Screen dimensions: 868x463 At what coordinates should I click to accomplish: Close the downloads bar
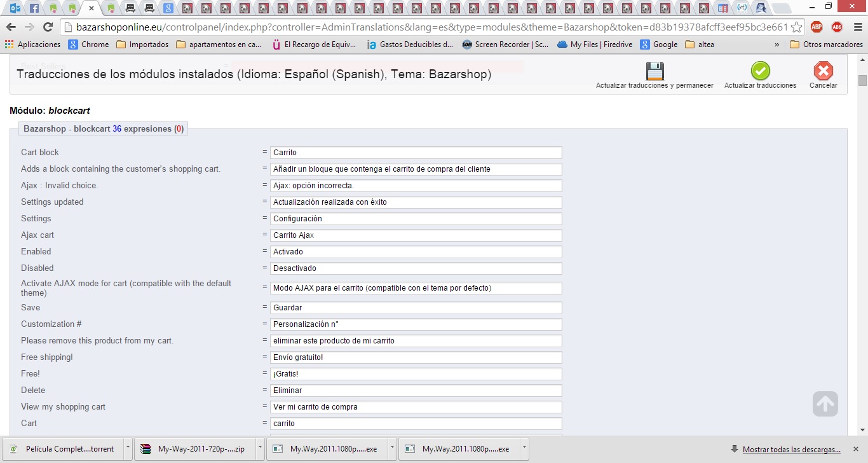pyautogui.click(x=855, y=448)
